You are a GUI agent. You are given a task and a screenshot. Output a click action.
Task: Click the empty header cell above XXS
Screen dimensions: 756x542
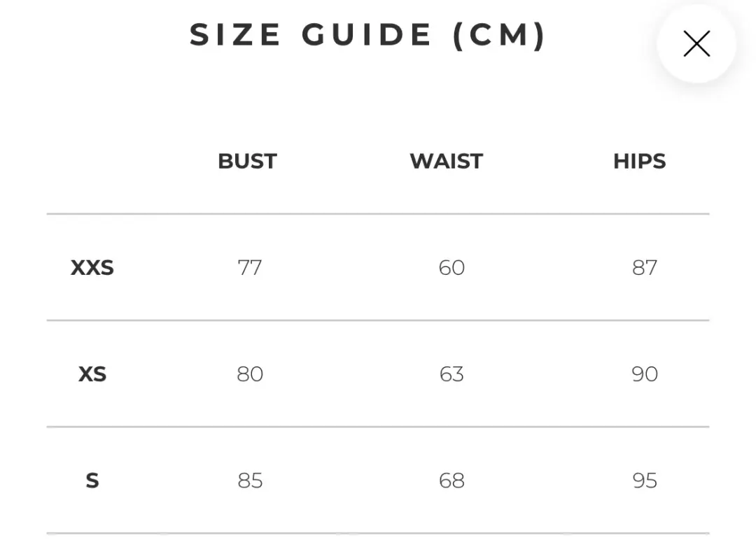pyautogui.click(x=92, y=162)
